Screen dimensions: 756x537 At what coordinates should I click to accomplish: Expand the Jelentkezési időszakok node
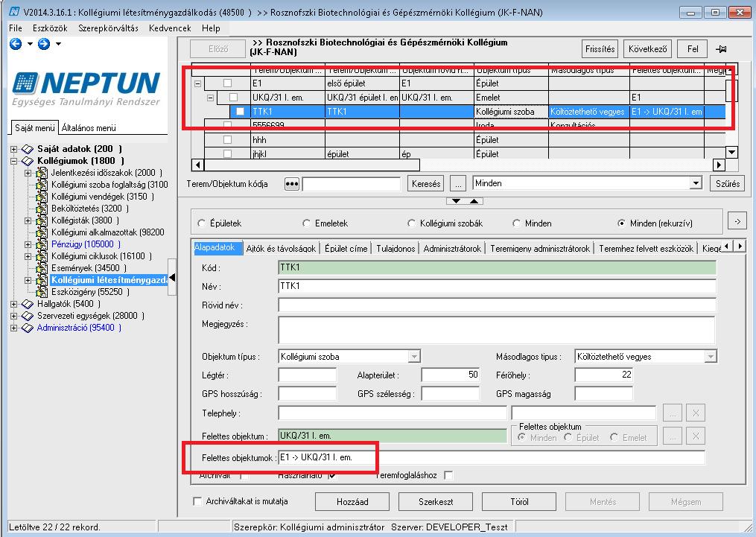click(28, 173)
